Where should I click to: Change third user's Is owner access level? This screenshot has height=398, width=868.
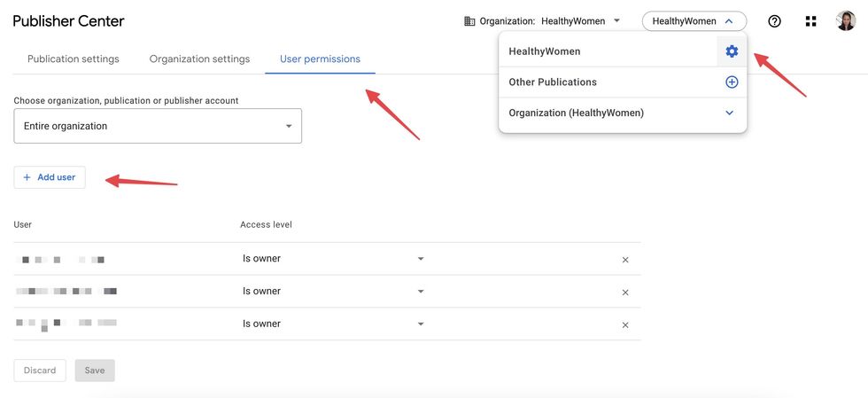point(333,324)
